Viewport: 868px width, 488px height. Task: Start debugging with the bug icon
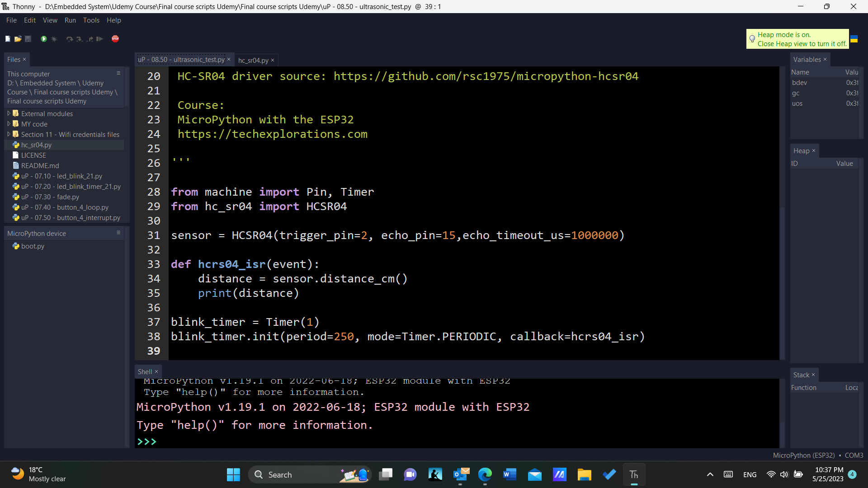click(54, 39)
